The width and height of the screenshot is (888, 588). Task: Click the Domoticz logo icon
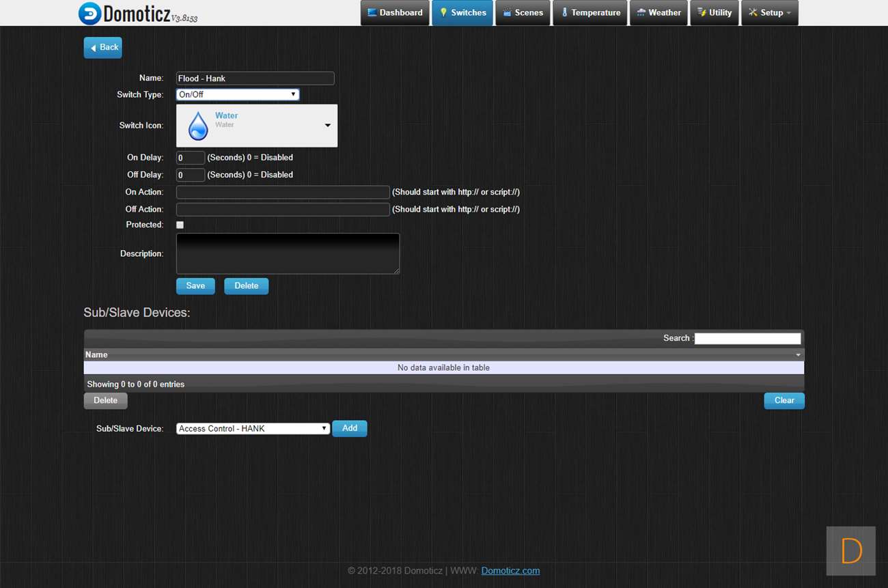(x=89, y=14)
